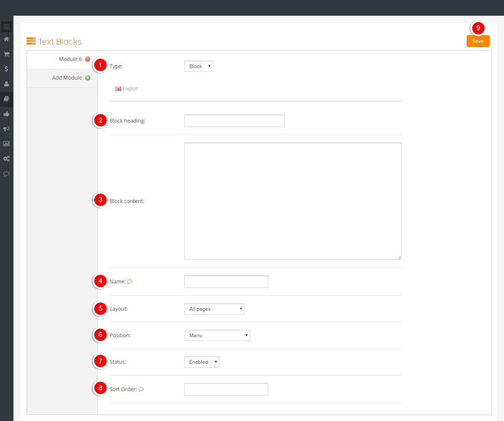Focus the Block heading input field
The width and height of the screenshot is (504, 421).
click(x=235, y=121)
